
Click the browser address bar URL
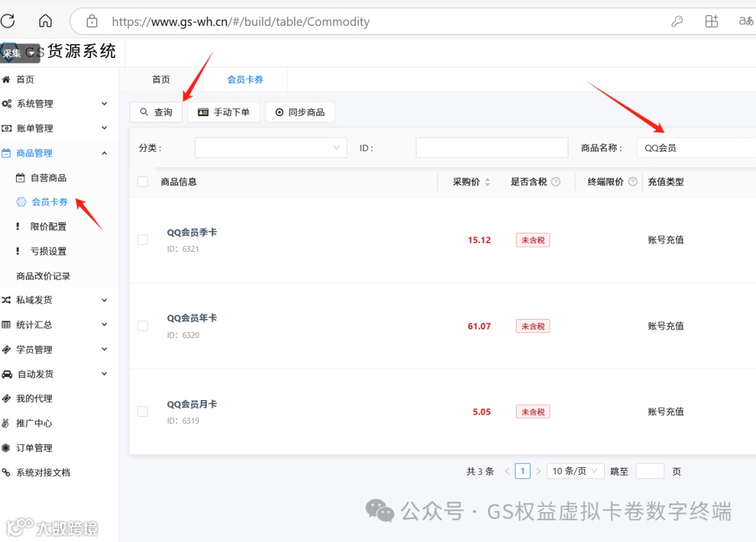tap(241, 22)
